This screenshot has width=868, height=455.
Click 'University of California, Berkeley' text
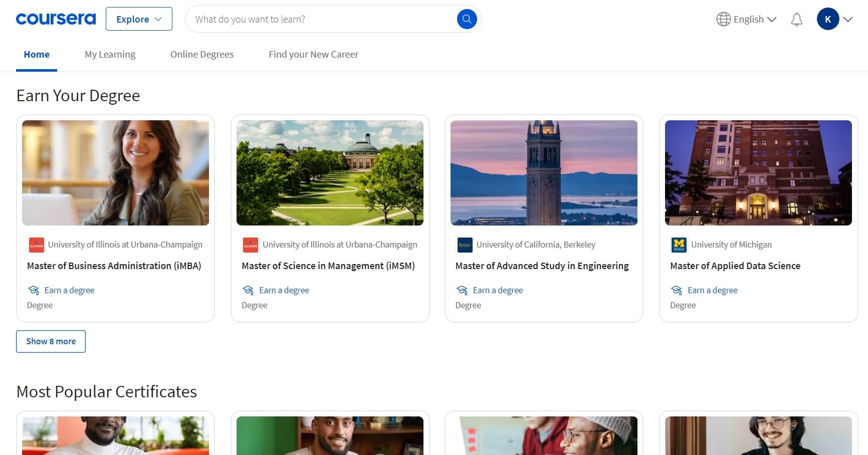[536, 245]
